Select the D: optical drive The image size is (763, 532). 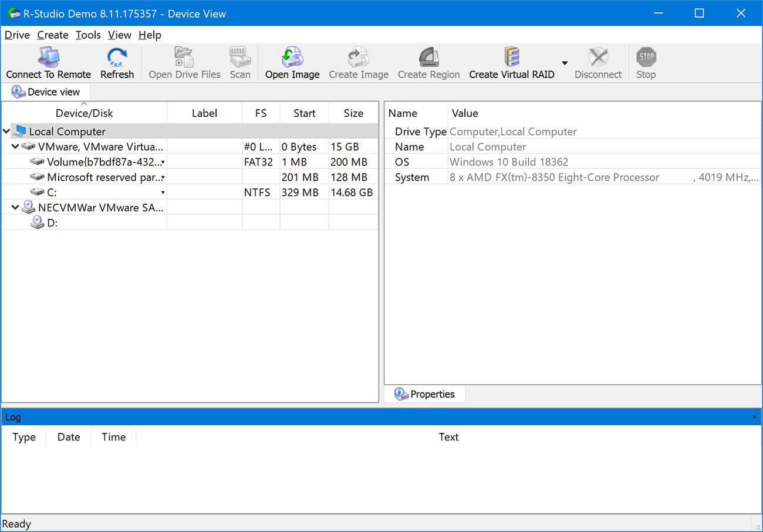click(x=52, y=223)
